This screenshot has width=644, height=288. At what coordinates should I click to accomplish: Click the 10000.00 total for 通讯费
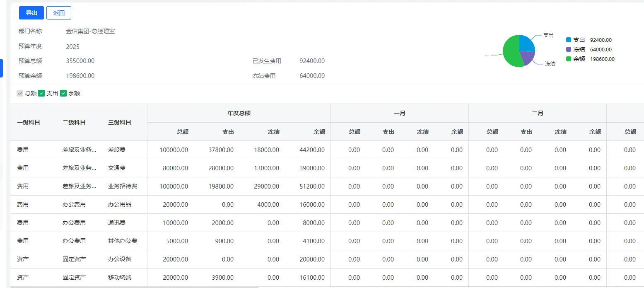tap(175, 223)
